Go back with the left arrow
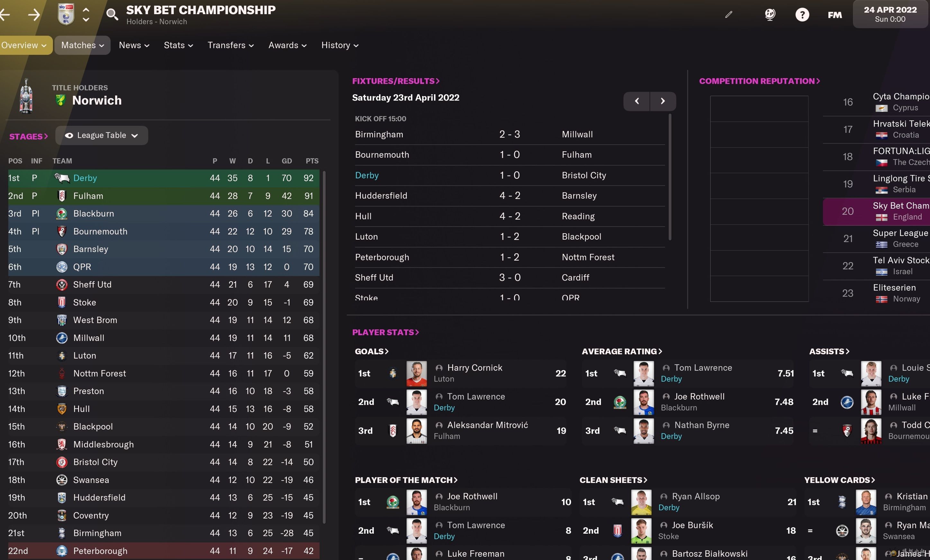The height and width of the screenshot is (560, 930). point(5,15)
